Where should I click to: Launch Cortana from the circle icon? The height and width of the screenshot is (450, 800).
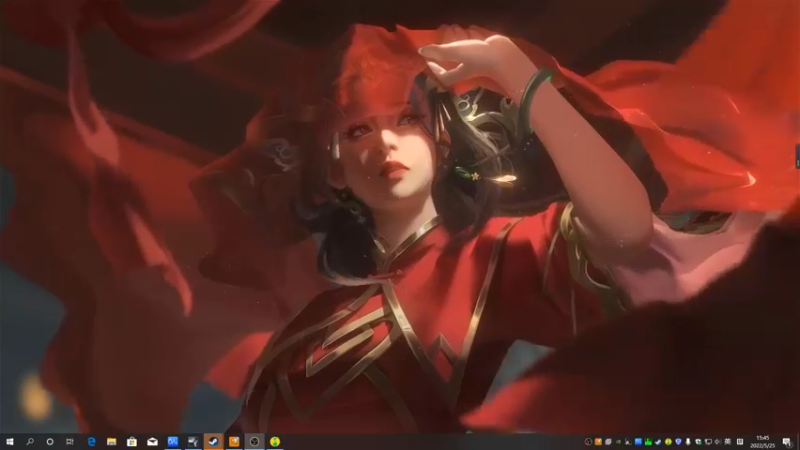49,442
